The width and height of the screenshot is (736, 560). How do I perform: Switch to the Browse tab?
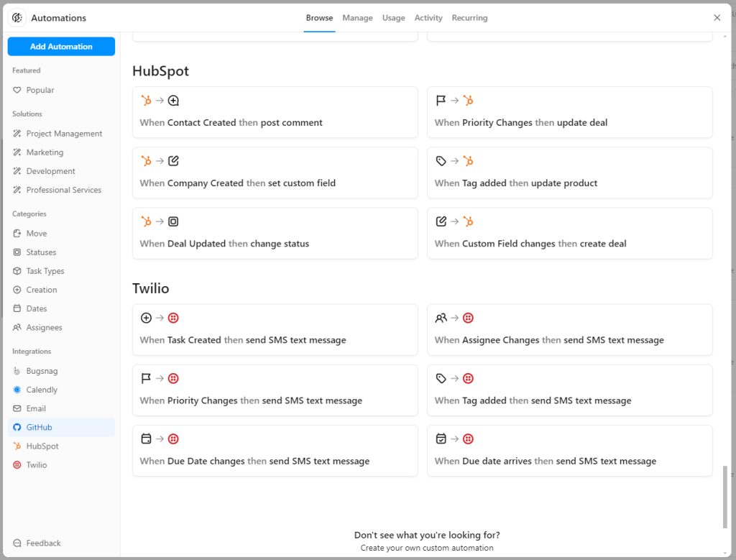(319, 18)
